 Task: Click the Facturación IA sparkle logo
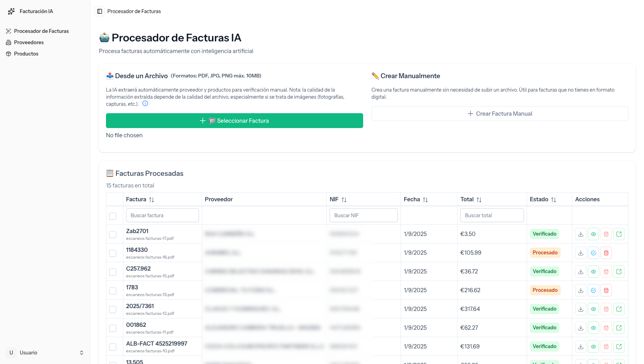pyautogui.click(x=11, y=11)
